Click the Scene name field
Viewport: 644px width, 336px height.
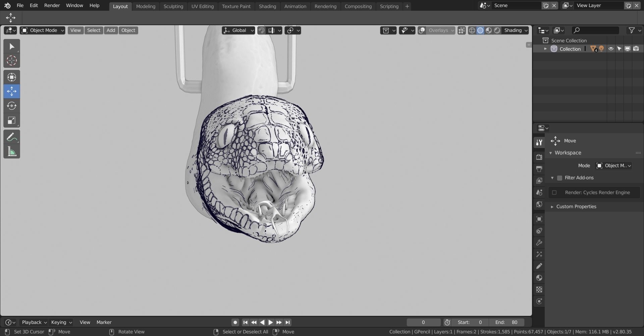click(x=517, y=6)
